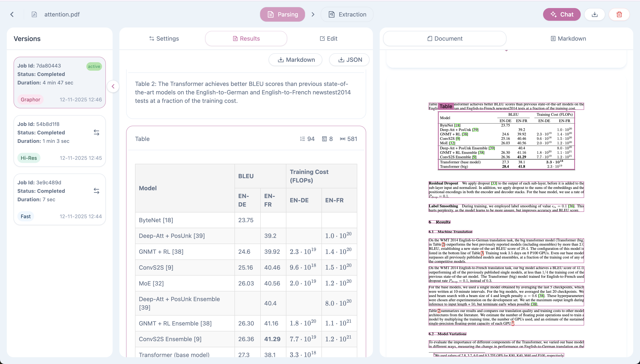
Task: Download results as Markdown
Action: [295, 60]
